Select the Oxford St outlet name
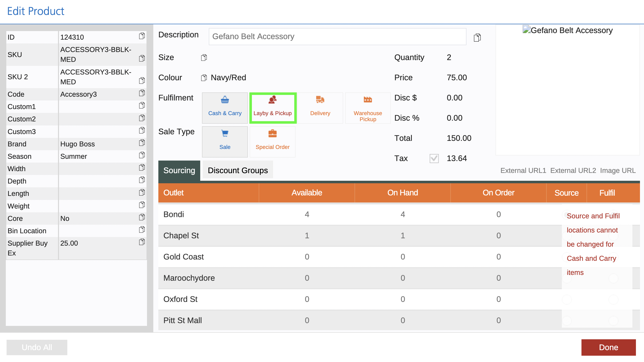Viewport: 644px width, 362px height. click(x=180, y=299)
